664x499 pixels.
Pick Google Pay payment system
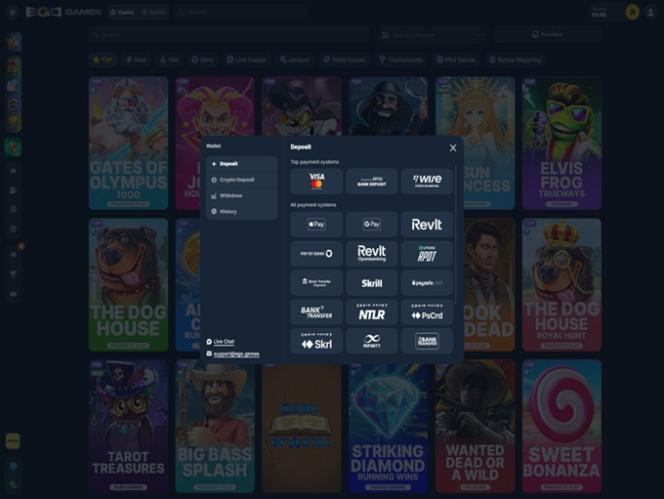coord(371,224)
